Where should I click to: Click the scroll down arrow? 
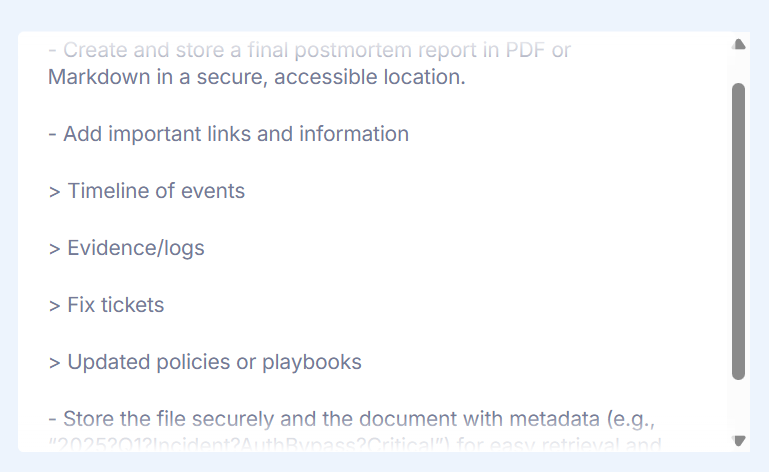click(739, 440)
